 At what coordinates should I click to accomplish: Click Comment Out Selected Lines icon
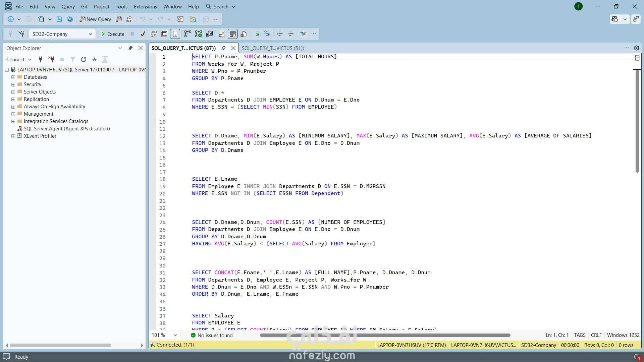pos(257,34)
